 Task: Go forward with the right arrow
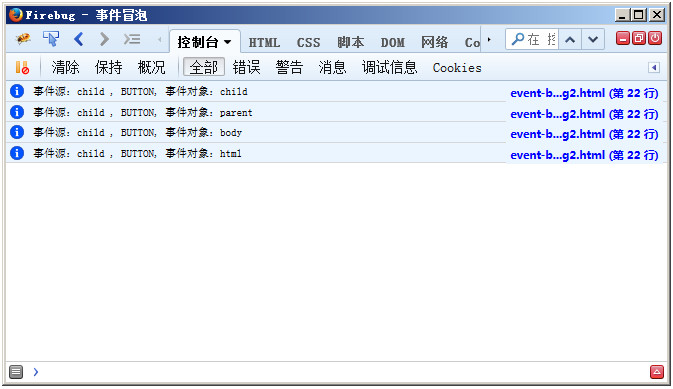104,39
